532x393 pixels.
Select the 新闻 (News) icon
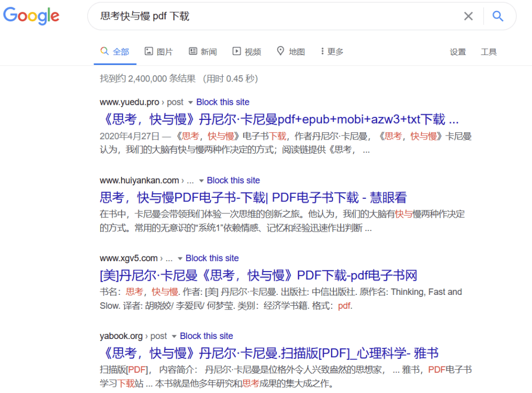(192, 51)
